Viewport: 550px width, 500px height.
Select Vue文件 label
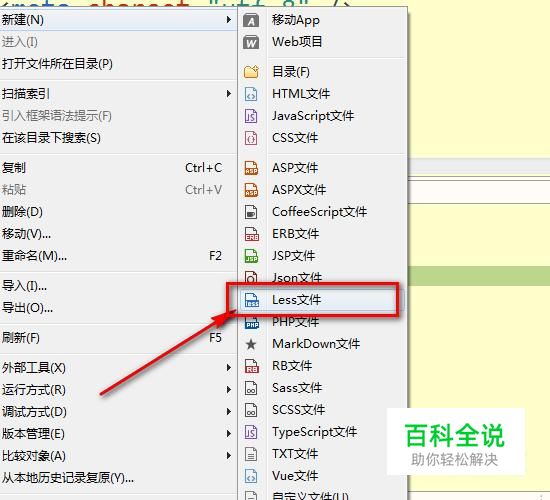(x=295, y=476)
